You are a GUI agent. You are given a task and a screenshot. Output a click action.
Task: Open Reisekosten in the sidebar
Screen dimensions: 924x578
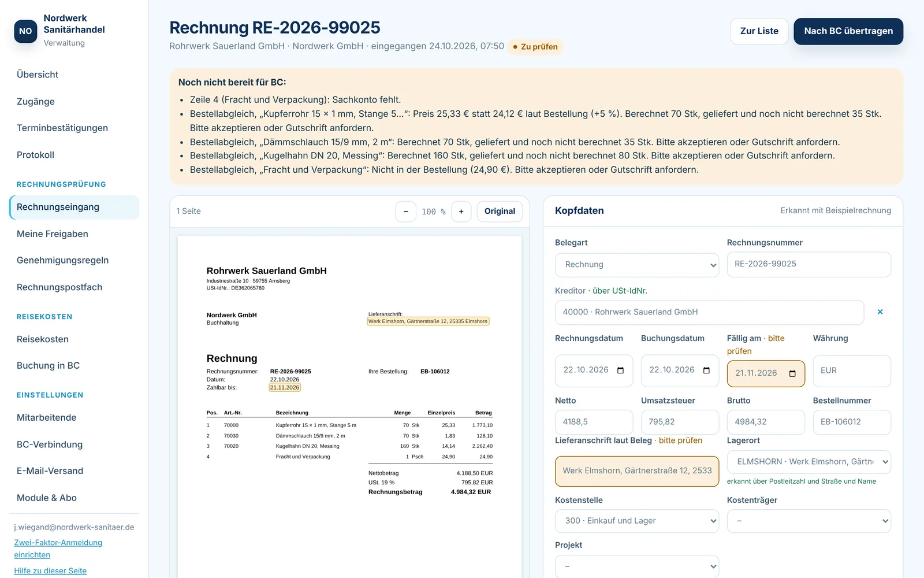[x=74, y=339]
